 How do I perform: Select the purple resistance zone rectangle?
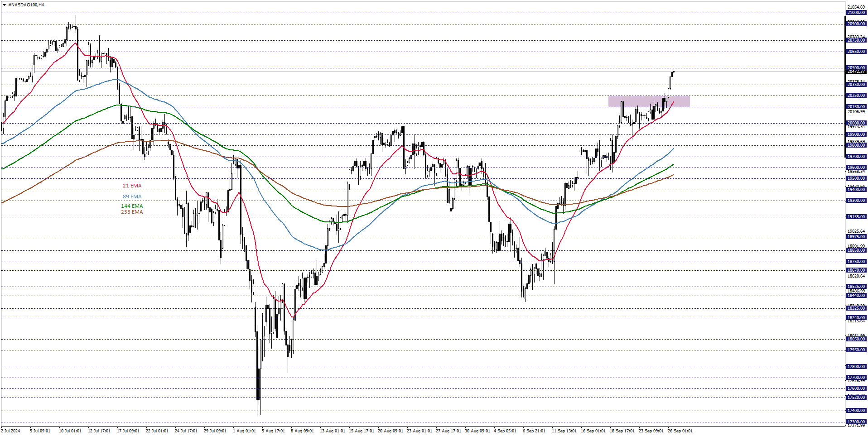649,101
